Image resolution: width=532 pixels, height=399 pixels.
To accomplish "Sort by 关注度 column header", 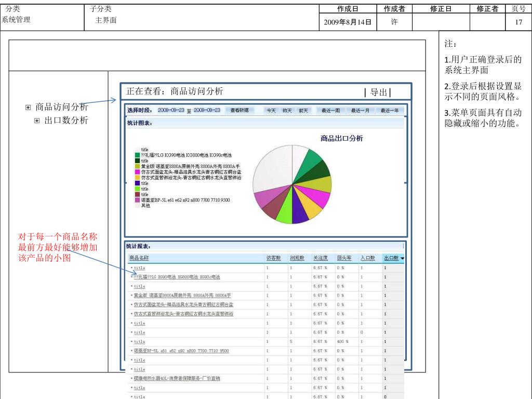I will (x=320, y=258).
